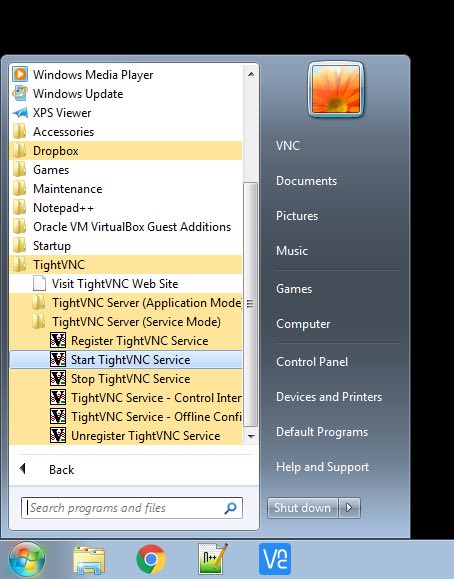Launch Google Chrome from taskbar
Image resolution: width=454 pixels, height=579 pixels.
[x=151, y=559]
